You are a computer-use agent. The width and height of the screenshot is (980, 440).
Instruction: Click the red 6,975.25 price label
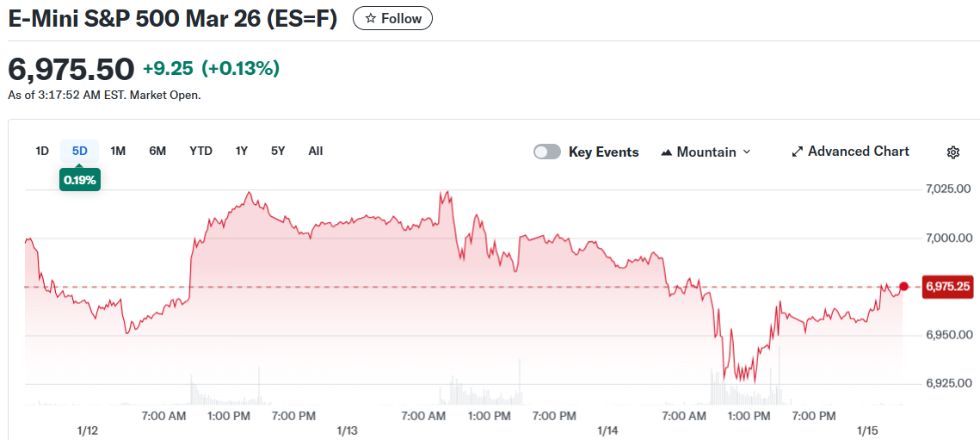click(947, 287)
